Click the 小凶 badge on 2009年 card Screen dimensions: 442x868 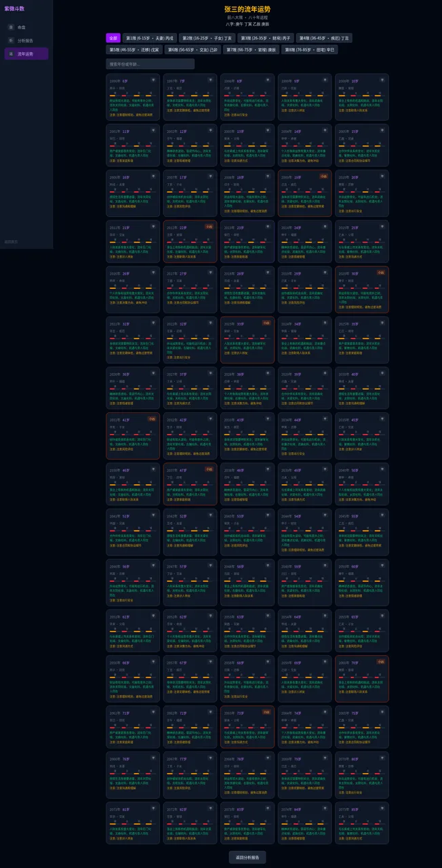point(323,176)
